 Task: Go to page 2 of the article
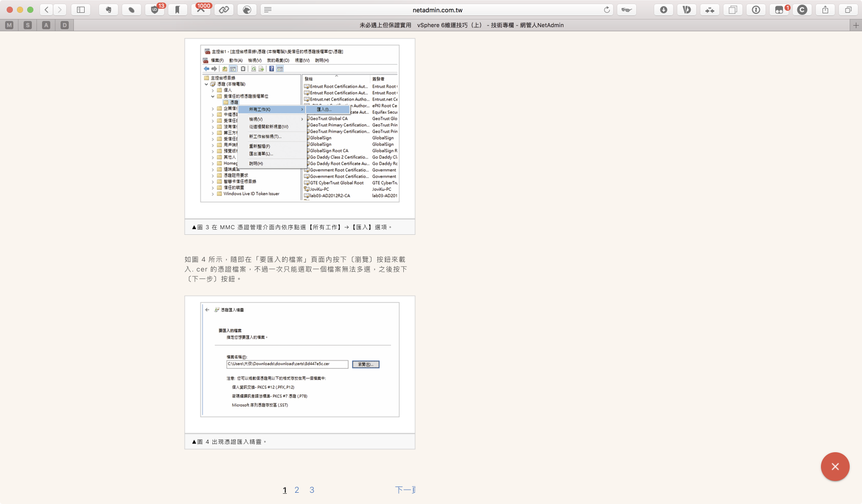(297, 490)
